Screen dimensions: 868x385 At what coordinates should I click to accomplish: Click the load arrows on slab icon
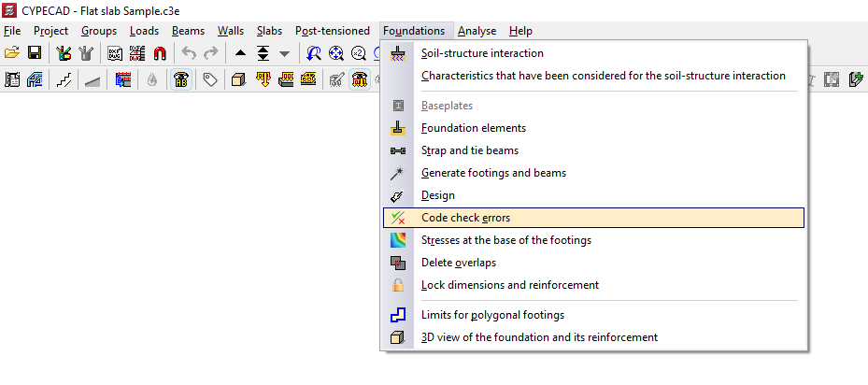286,79
